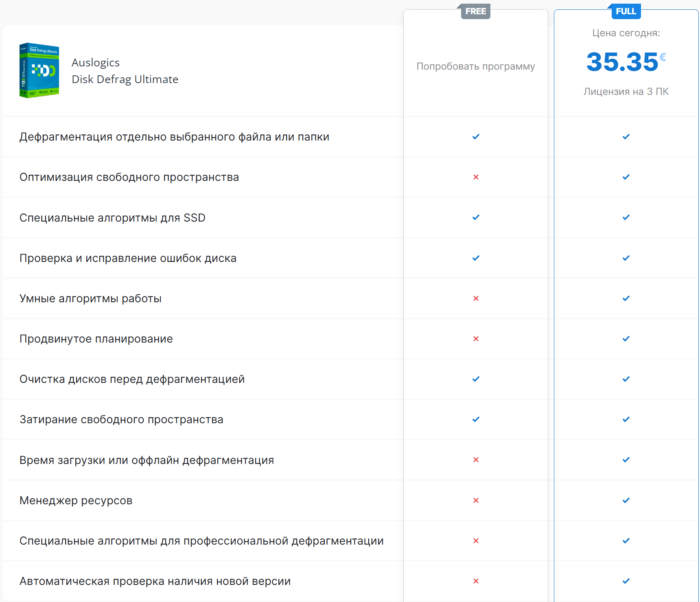This screenshot has height=602, width=700.
Task: Click FULL checkmark for 'профессиональной дефрагментации' row
Action: 626,541
